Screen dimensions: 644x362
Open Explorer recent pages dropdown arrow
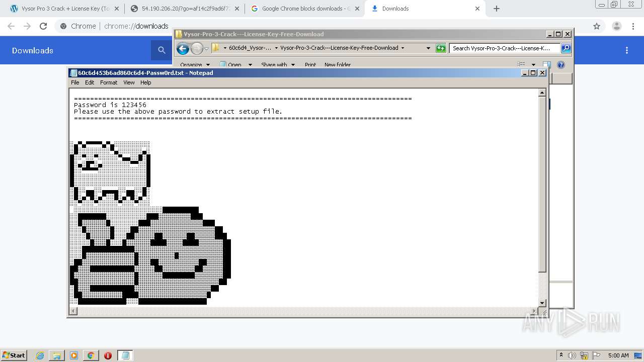[206, 48]
